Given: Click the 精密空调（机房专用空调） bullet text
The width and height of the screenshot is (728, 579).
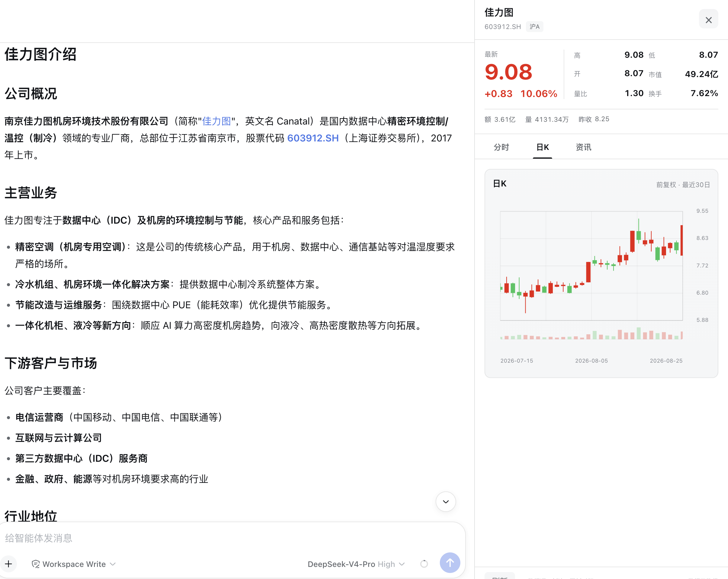Looking at the screenshot, I should point(71,247).
